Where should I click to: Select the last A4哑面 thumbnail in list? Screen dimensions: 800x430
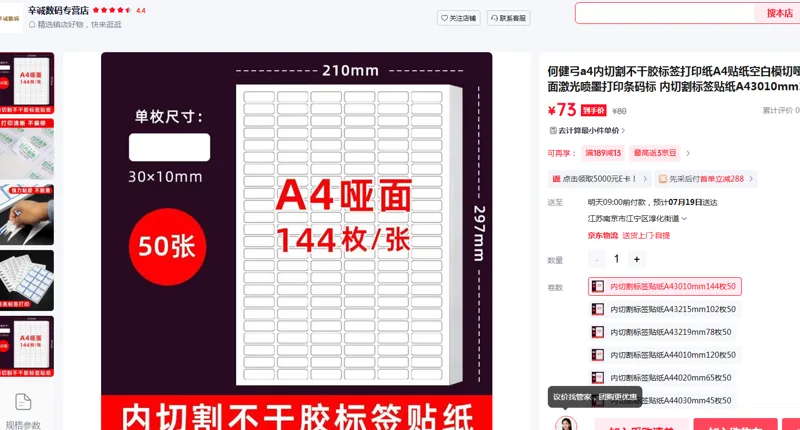click(x=27, y=346)
